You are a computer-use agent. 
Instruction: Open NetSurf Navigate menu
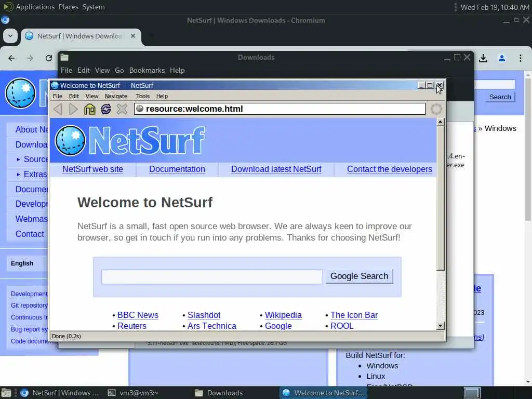click(116, 96)
